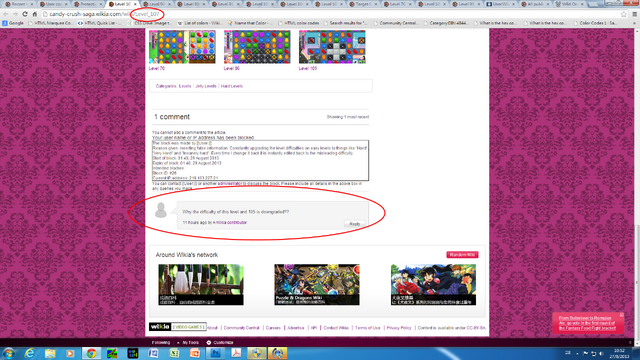
Task: Switch to the Target tab
Action: [x=363, y=4]
